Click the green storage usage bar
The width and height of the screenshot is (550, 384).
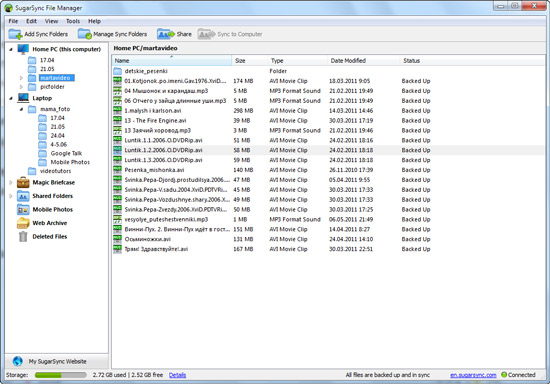(x=61, y=375)
